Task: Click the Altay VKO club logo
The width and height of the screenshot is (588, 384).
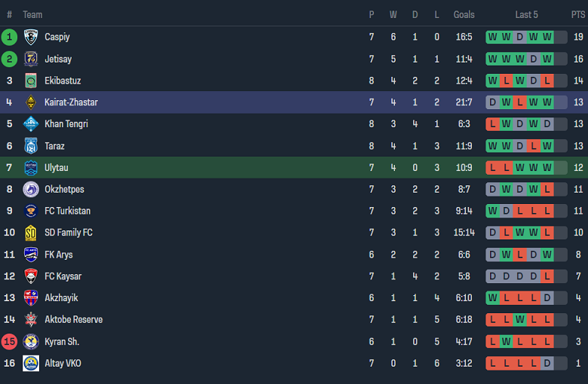Action: click(31, 364)
